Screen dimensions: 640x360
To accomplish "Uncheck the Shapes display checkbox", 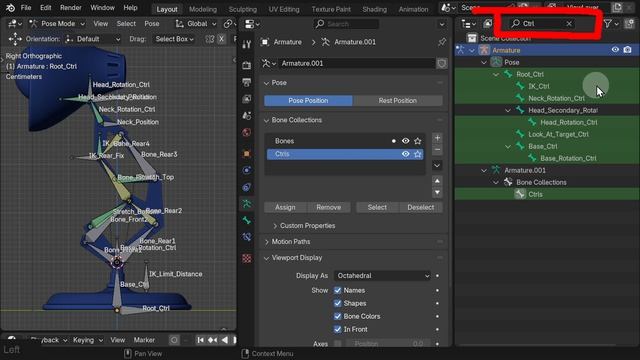I will coord(338,303).
